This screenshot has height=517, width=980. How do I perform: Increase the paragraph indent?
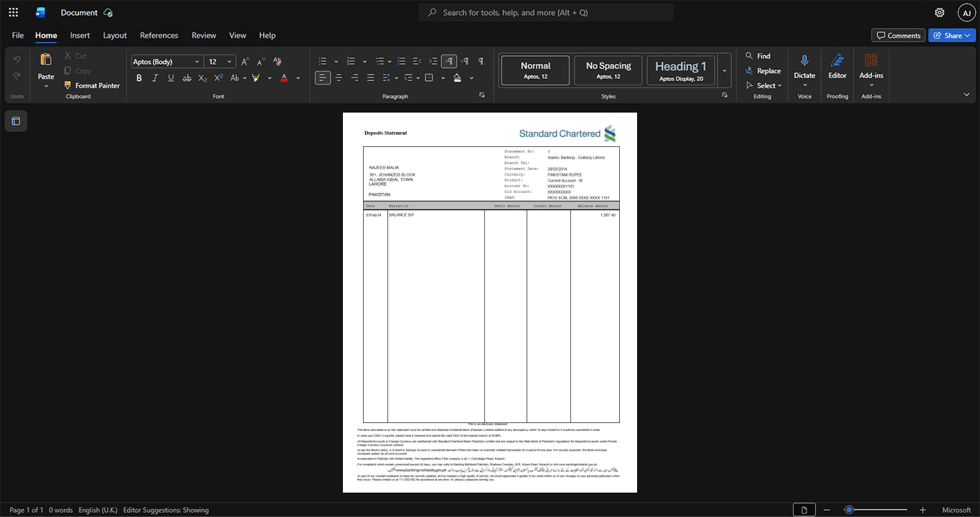point(433,62)
